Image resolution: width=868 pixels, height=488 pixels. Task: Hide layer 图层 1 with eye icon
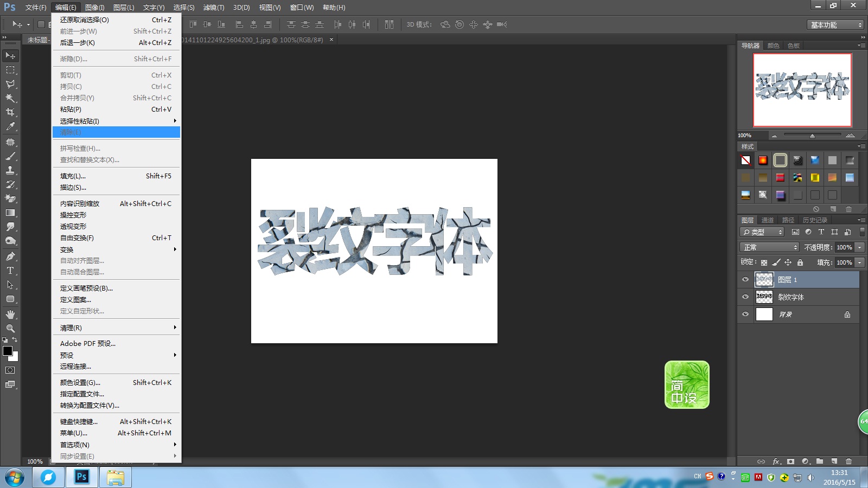(x=745, y=280)
